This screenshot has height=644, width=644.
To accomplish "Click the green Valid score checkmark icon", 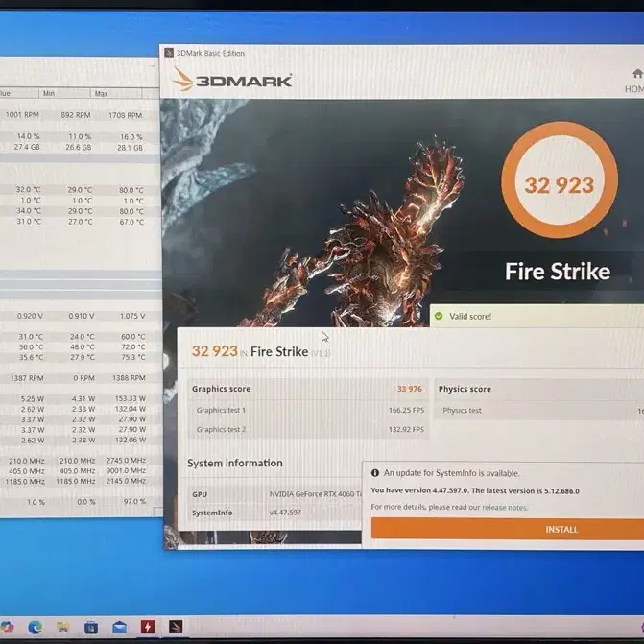I will (x=439, y=316).
